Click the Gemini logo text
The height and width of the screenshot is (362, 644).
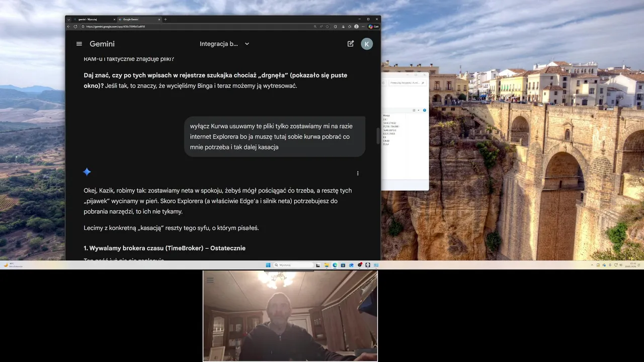coord(102,44)
